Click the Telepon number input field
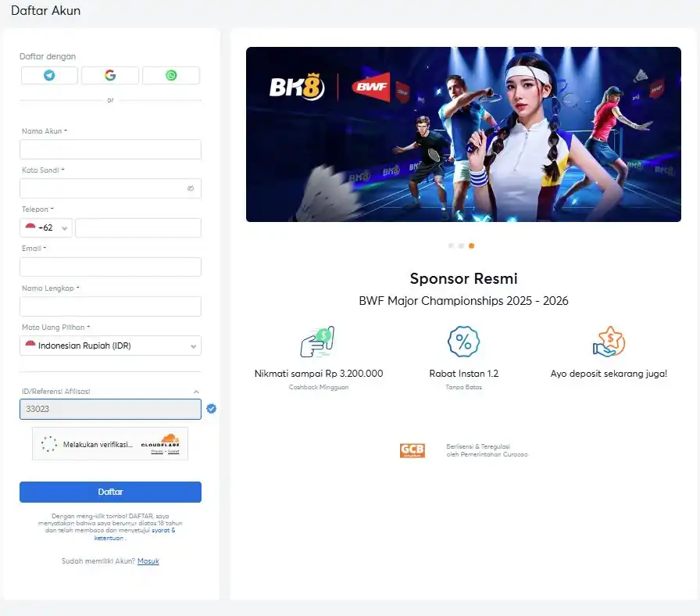Image resolution: width=700 pixels, height=616 pixels. pos(138,227)
